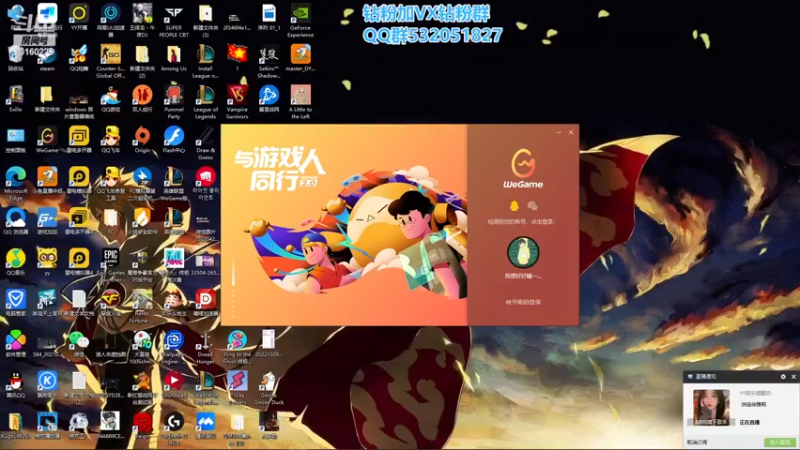Minimize the WeGame login window
800x450 pixels.
pos(559,132)
